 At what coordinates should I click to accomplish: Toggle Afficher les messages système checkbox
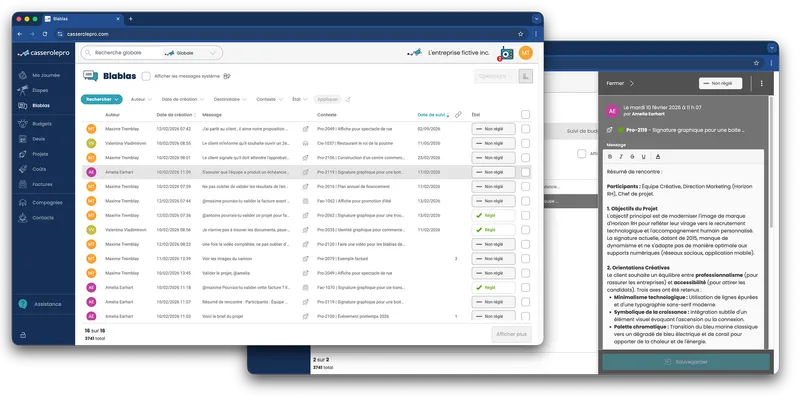tap(146, 76)
